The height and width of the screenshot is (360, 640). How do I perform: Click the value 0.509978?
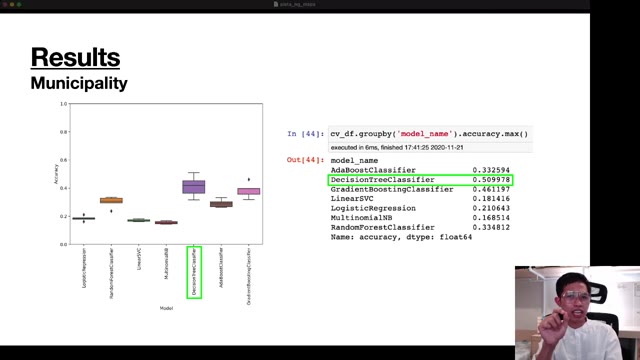click(x=491, y=180)
